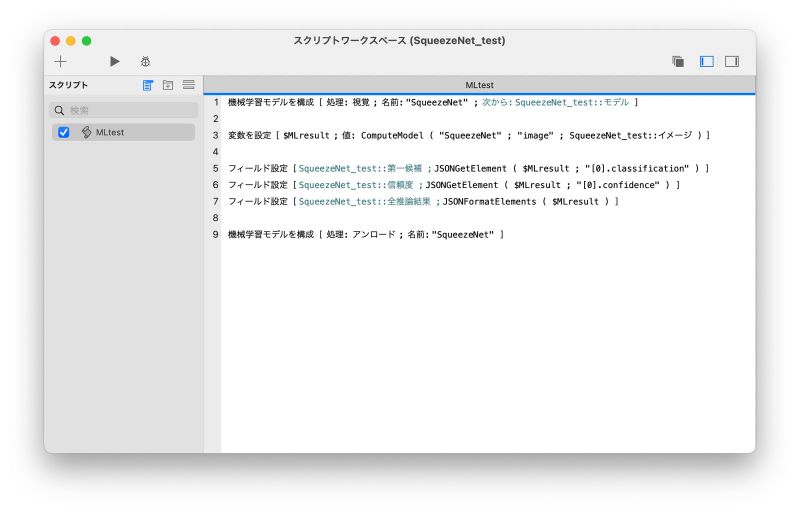Click the MLtest script icon
This screenshot has width=800, height=512.
tap(86, 132)
